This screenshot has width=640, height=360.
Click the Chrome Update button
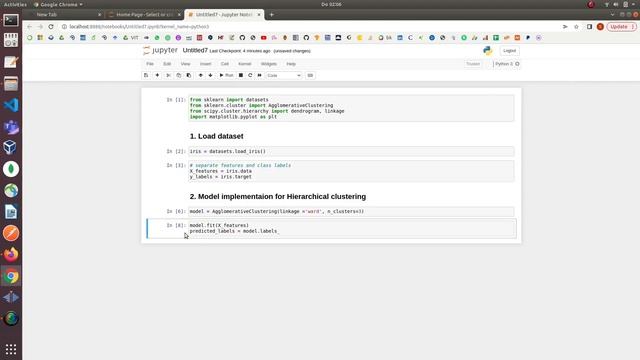[x=622, y=27]
